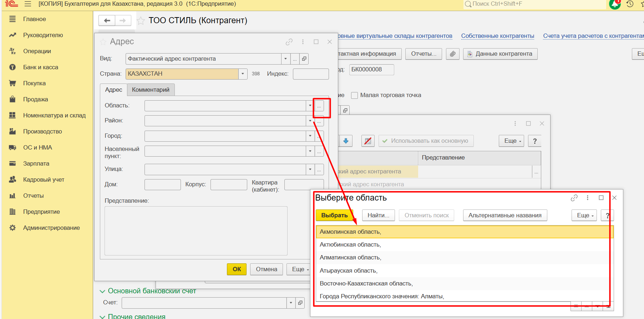Add ТОО СТИЛЬ to favorites with star icon
Screen dimensions: 644x319
pyautogui.click(x=141, y=21)
